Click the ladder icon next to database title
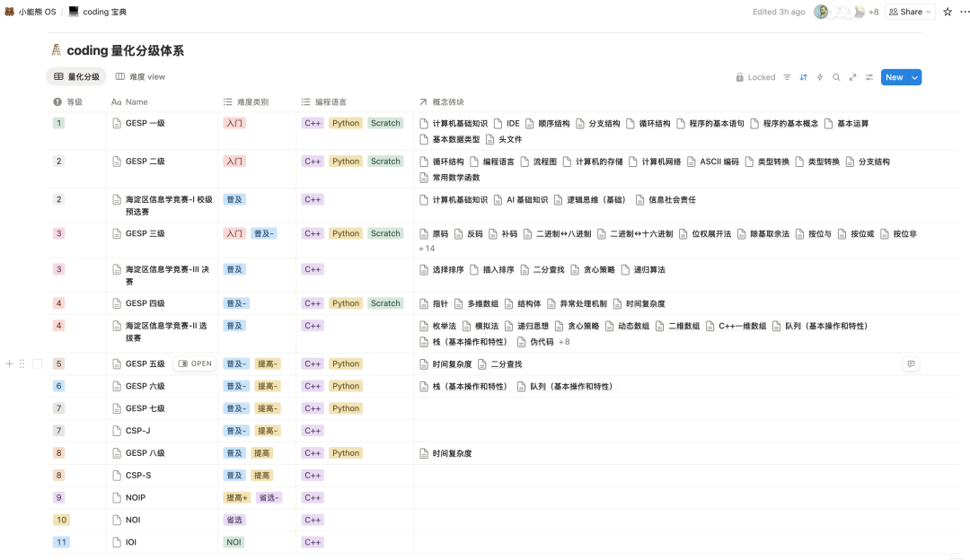970x560 pixels. pos(57,50)
